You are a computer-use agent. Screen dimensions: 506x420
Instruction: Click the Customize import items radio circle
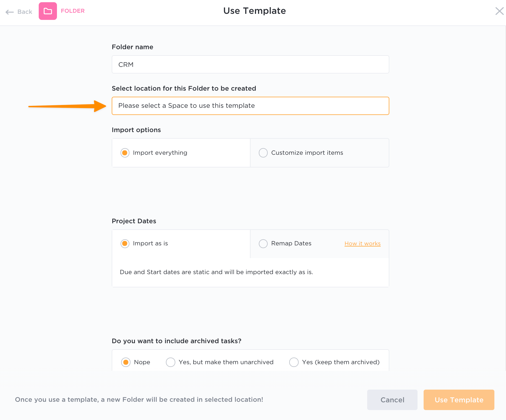(263, 153)
